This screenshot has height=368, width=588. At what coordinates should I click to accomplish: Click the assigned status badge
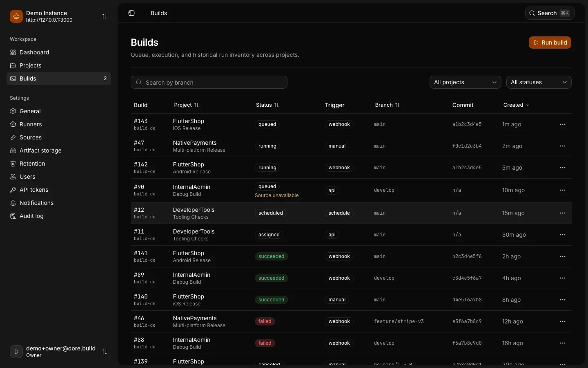pyautogui.click(x=269, y=235)
